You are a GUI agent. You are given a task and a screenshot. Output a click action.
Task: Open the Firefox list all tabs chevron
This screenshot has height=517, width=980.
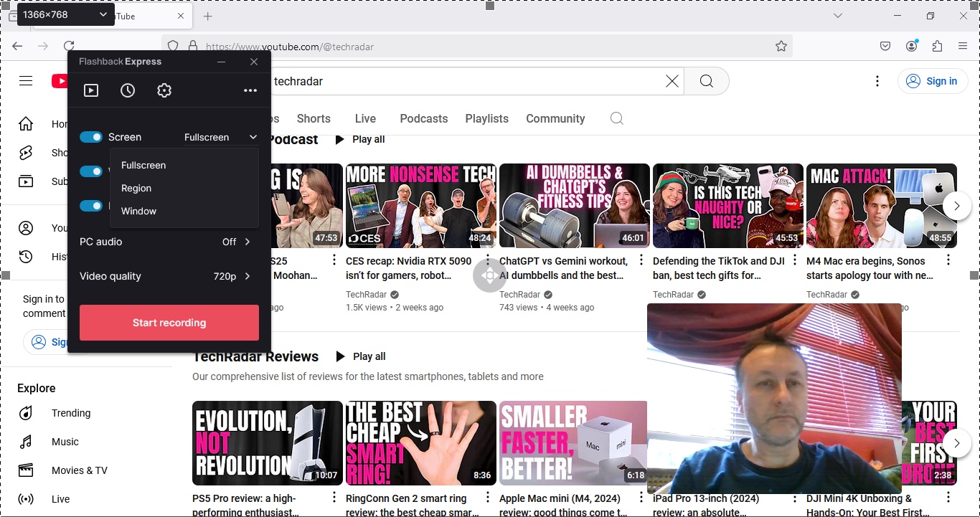pyautogui.click(x=838, y=16)
